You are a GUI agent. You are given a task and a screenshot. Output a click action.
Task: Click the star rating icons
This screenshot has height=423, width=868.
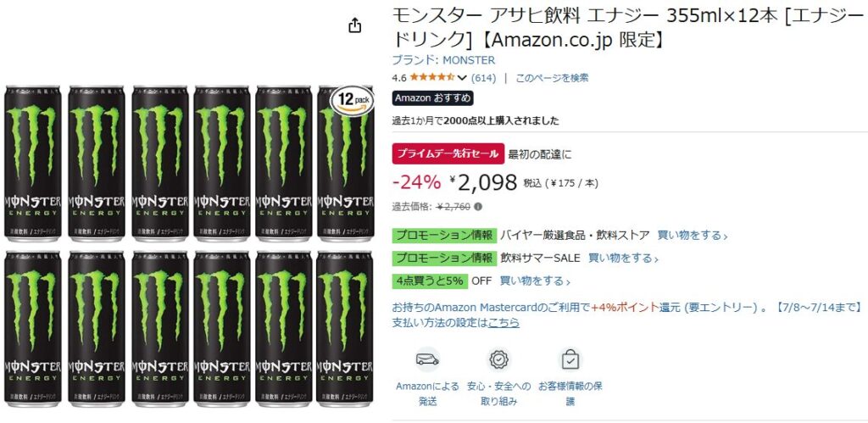coord(432,77)
